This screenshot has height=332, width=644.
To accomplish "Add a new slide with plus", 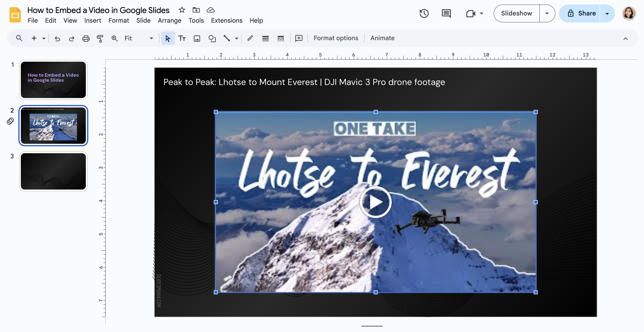I will coord(34,38).
